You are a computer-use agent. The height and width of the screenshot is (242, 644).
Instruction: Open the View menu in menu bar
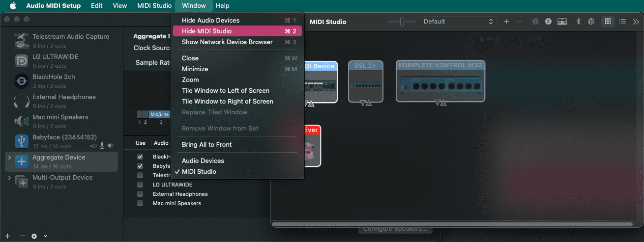[x=119, y=6]
